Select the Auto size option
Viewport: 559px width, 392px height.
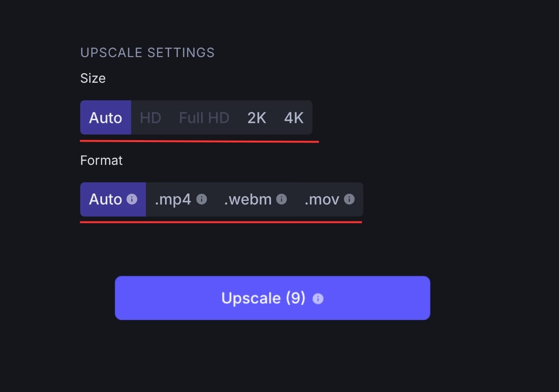[105, 117]
